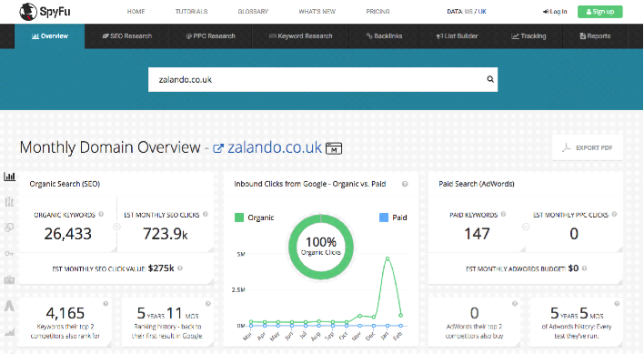Click the Log In link
This screenshot has width=644, height=354.
tap(555, 12)
